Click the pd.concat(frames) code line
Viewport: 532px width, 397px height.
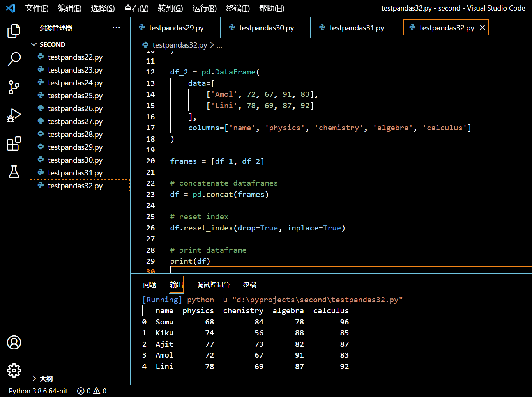point(219,194)
